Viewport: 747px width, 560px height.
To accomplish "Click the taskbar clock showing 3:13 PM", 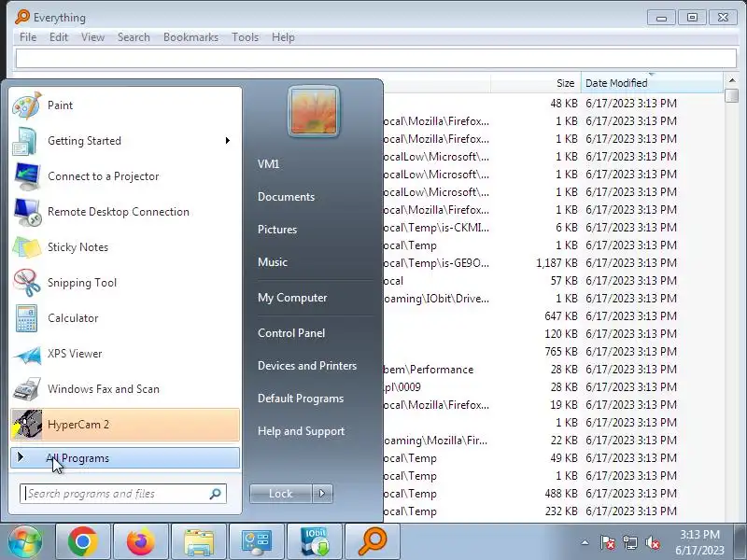I will pos(699,542).
